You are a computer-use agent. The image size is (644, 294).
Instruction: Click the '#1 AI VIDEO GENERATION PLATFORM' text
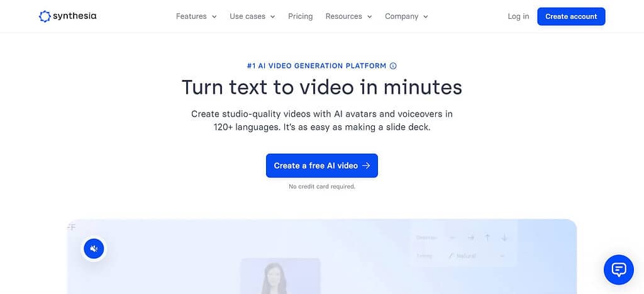pos(317,66)
